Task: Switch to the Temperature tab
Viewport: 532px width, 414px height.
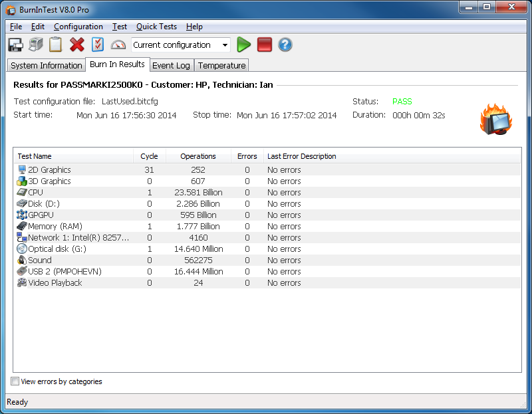Action: 221,65
